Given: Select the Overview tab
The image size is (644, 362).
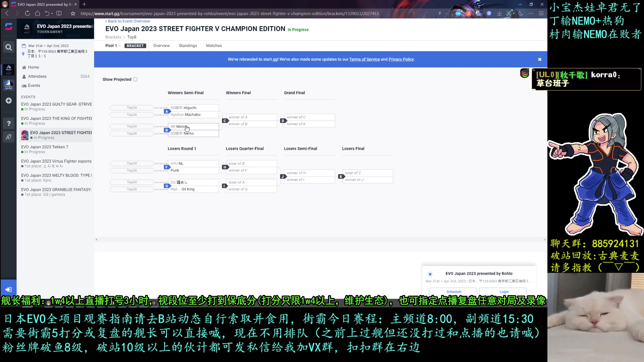Looking at the screenshot, I should tap(161, 46).
